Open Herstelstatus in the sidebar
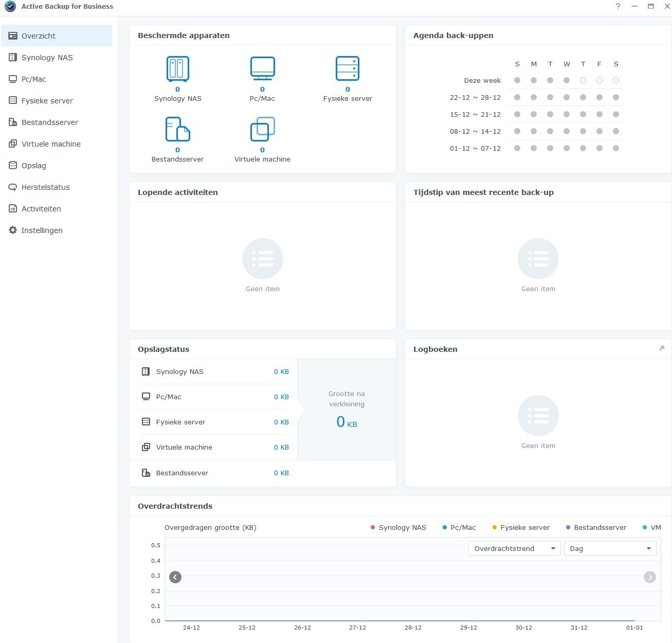 point(57,187)
